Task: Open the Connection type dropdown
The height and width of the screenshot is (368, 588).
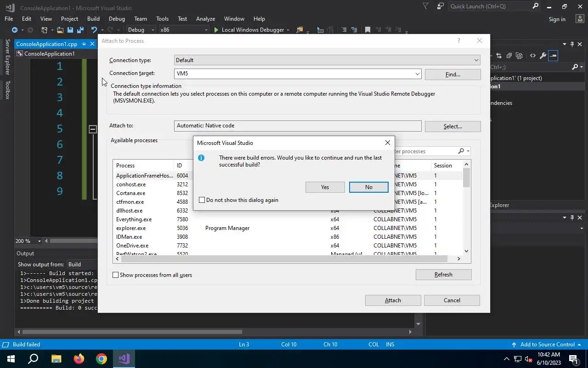Action: tap(476, 60)
